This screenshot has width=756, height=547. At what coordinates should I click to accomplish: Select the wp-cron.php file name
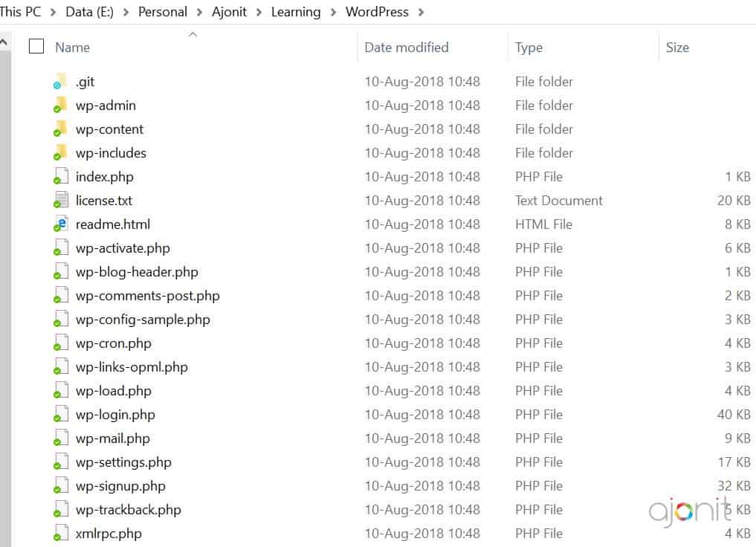point(113,343)
